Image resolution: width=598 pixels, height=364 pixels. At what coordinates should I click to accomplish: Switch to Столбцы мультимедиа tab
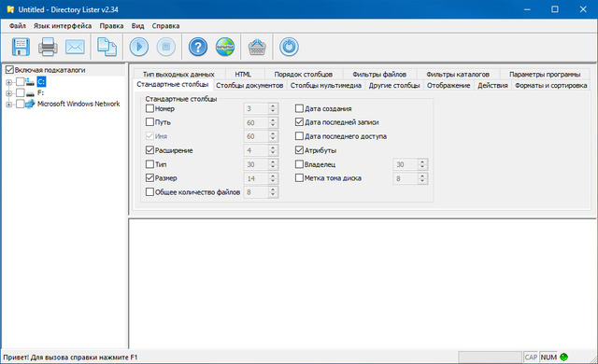(326, 85)
